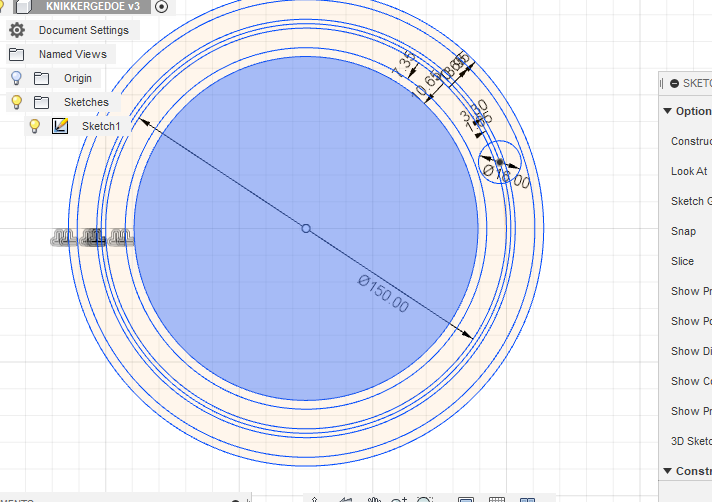Screen dimensions: 712x502
Task: Toggle the Sketch1 visibility lightbulb
Action: point(35,126)
